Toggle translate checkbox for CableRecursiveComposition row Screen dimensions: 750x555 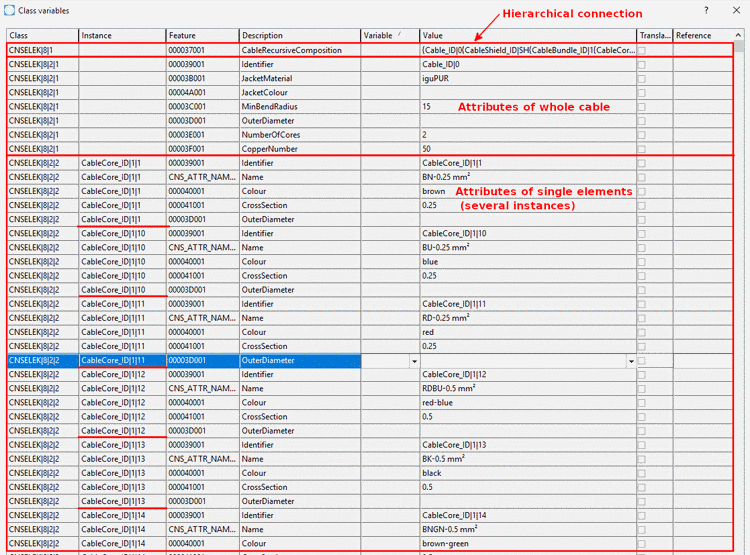(642, 50)
